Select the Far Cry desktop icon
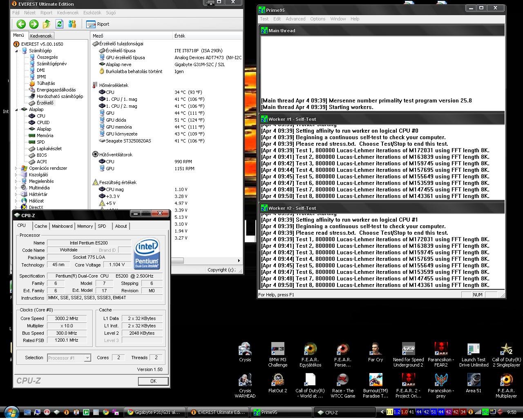Viewport: 523px width, 420px height. (375, 352)
